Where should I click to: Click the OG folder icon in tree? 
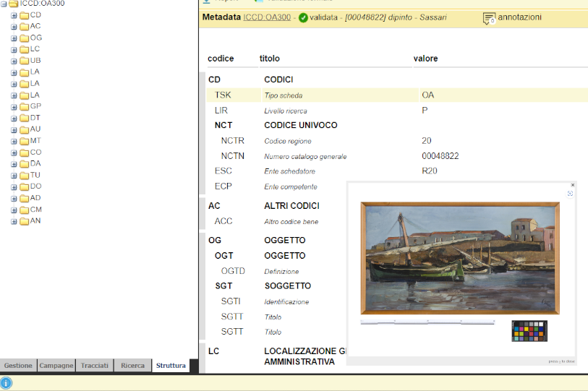[25, 38]
